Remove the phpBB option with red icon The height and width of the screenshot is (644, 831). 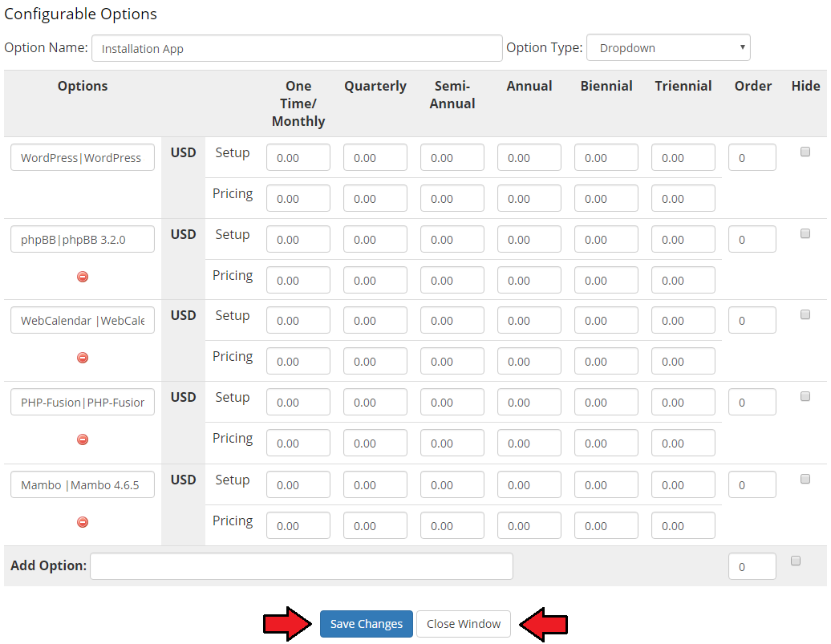click(83, 277)
